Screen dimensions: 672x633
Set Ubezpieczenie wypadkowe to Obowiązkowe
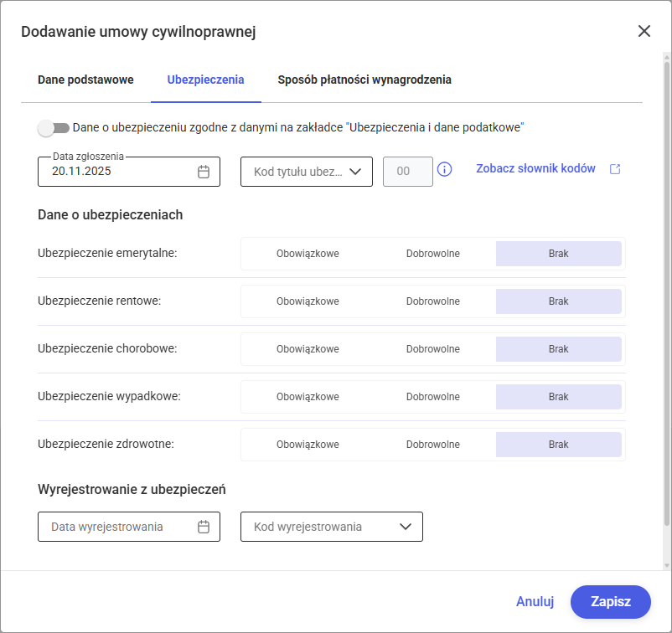click(308, 397)
